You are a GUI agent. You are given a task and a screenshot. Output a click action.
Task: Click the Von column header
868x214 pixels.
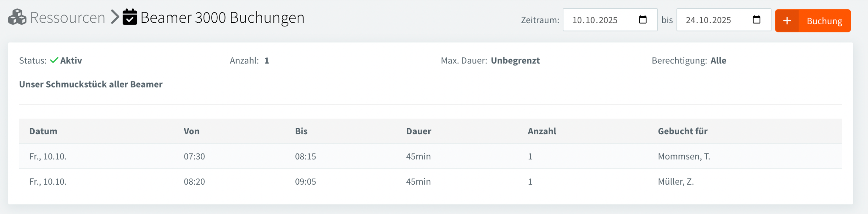tap(191, 131)
